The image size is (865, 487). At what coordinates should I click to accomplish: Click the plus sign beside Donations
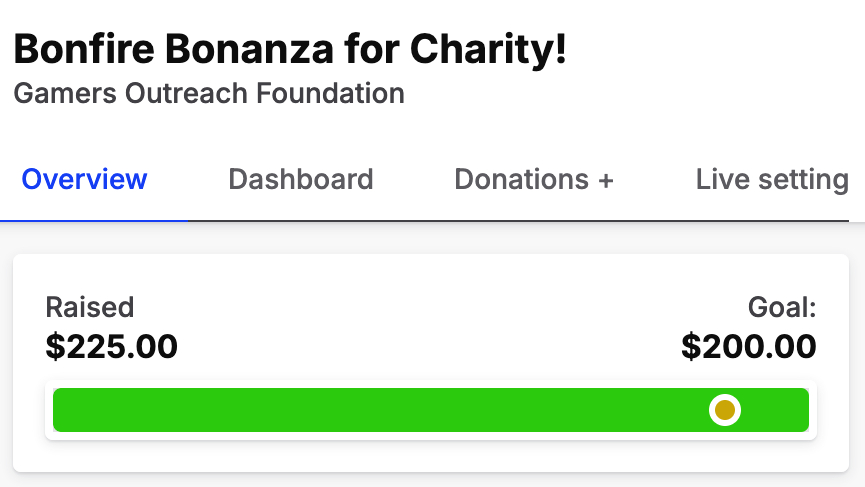point(605,180)
